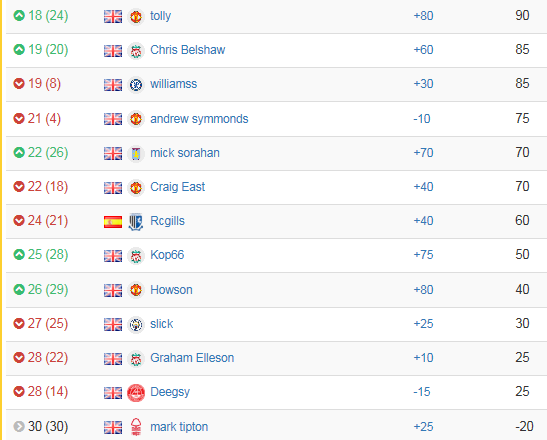The width and height of the screenshot is (547, 440).
Task: Click the Gillingham crest next to Rcgills
Action: pyautogui.click(x=136, y=222)
